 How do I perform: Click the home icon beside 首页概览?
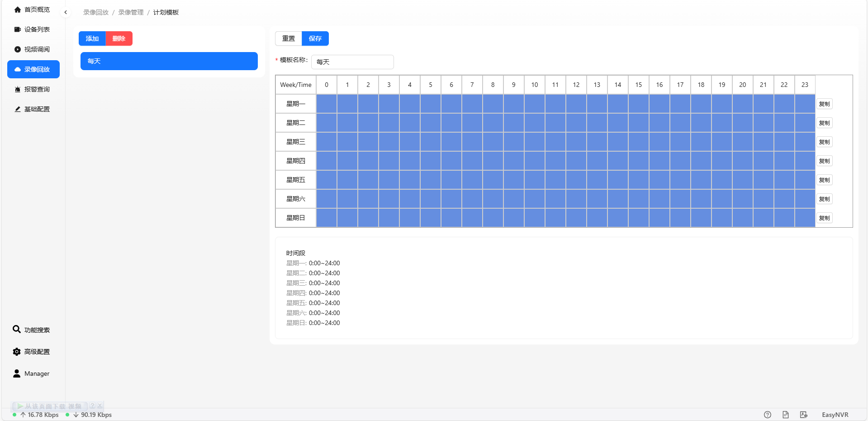(x=18, y=10)
